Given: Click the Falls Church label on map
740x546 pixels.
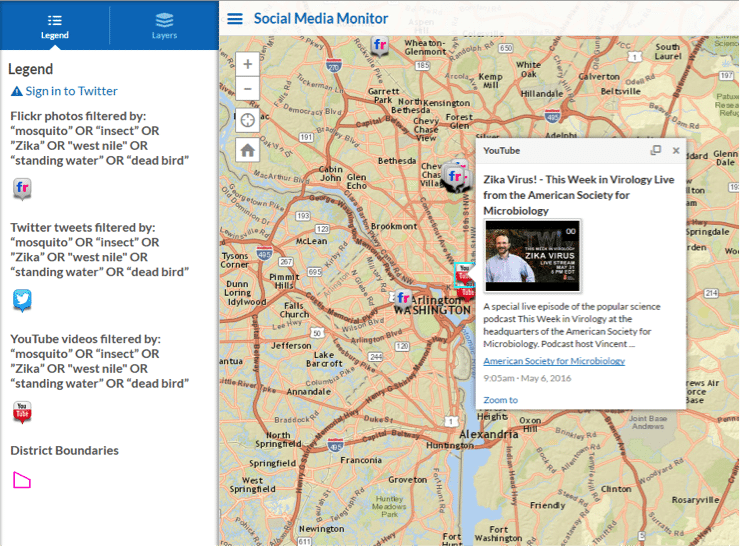Looking at the screenshot, I should click(294, 310).
